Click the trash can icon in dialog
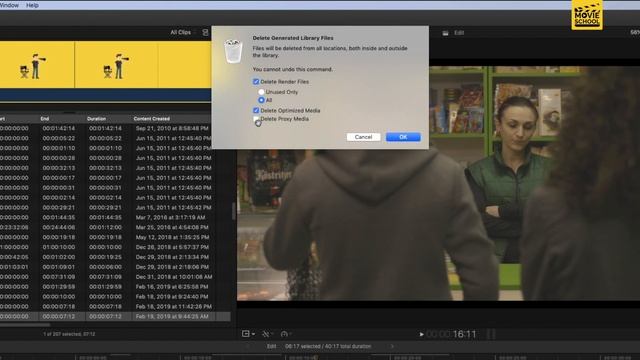 coord(233,51)
